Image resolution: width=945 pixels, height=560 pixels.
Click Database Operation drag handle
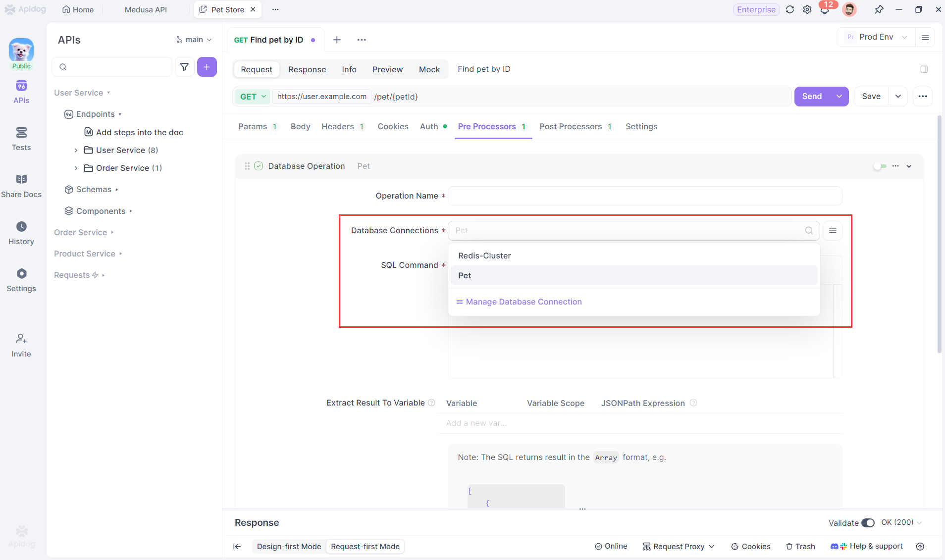(x=247, y=166)
